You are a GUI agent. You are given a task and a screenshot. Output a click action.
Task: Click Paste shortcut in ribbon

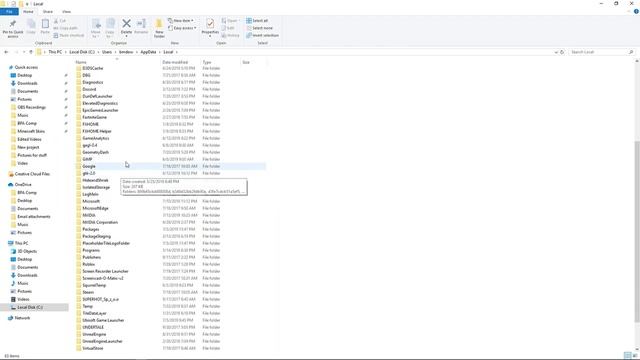pyautogui.click(x=69, y=36)
